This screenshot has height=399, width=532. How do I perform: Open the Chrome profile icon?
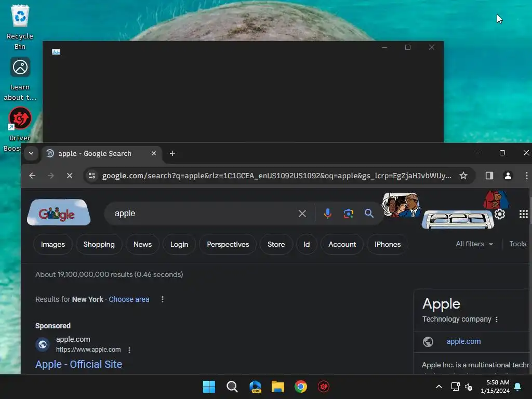coord(508,176)
